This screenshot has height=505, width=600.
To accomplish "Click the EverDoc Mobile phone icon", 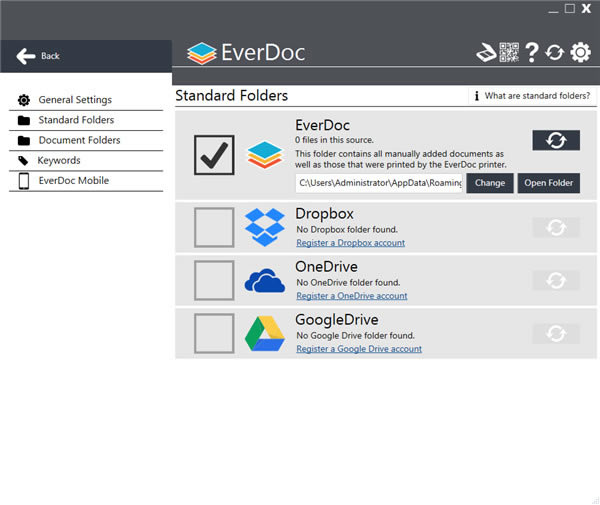I will point(24,181).
